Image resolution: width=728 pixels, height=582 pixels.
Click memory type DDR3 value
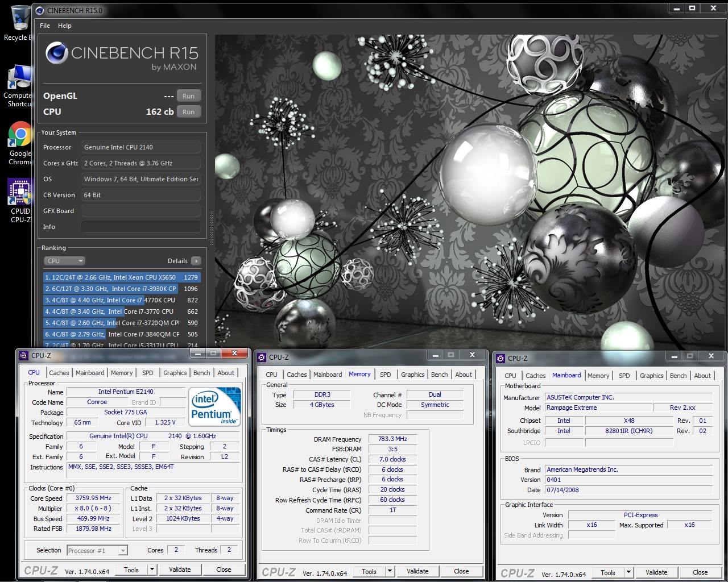point(322,394)
